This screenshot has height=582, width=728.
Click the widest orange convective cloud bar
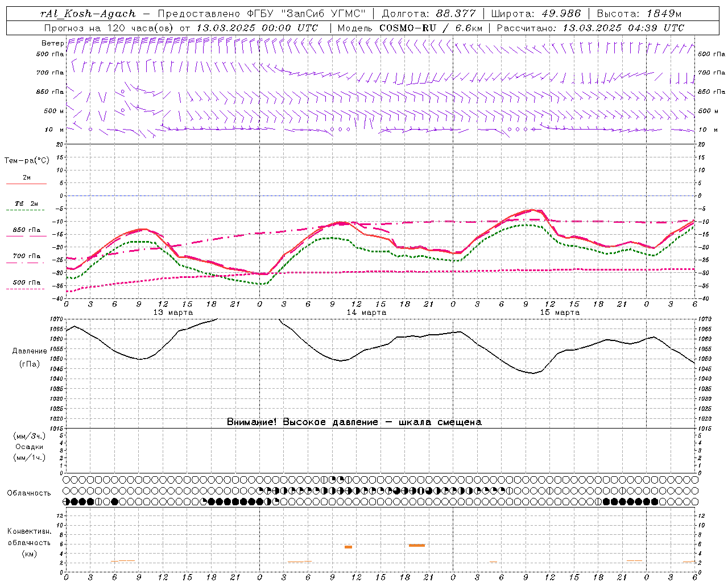pos(416,546)
